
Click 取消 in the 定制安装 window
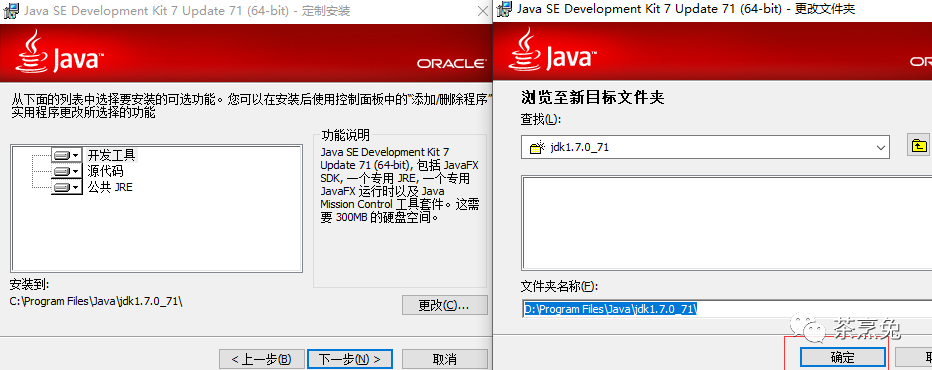tap(445, 359)
